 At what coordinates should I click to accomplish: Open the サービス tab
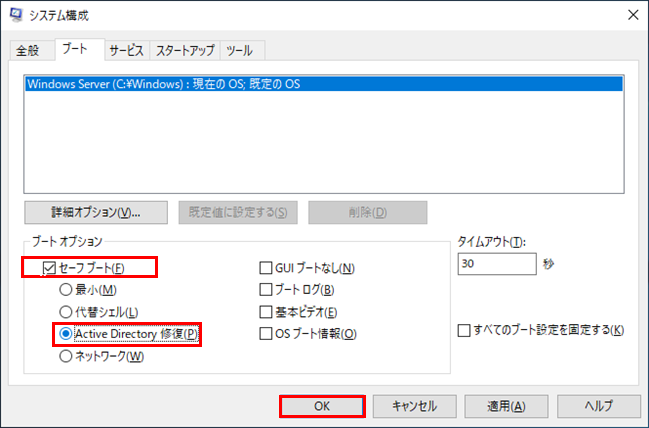pyautogui.click(x=127, y=51)
